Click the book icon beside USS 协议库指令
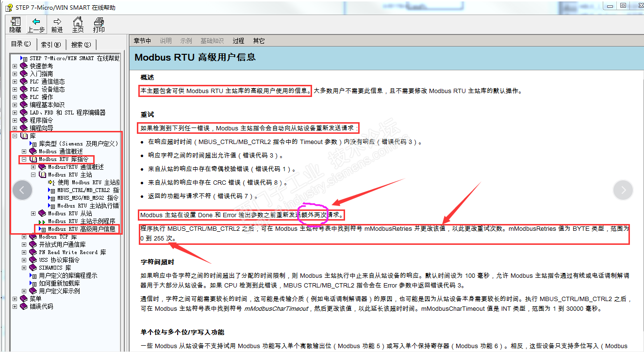 tap(33, 260)
